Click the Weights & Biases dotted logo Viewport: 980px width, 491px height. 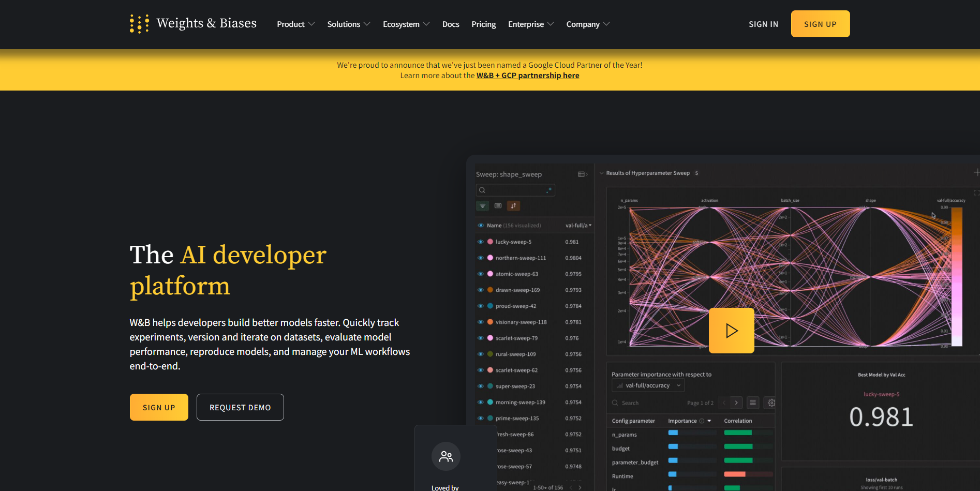click(139, 24)
